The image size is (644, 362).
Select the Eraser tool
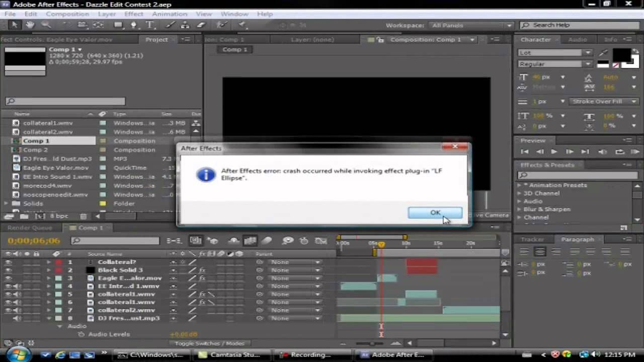pos(201,25)
